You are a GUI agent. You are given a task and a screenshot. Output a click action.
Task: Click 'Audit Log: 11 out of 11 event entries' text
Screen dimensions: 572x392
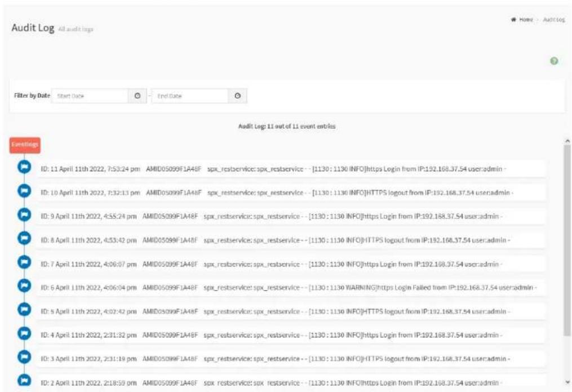point(287,126)
